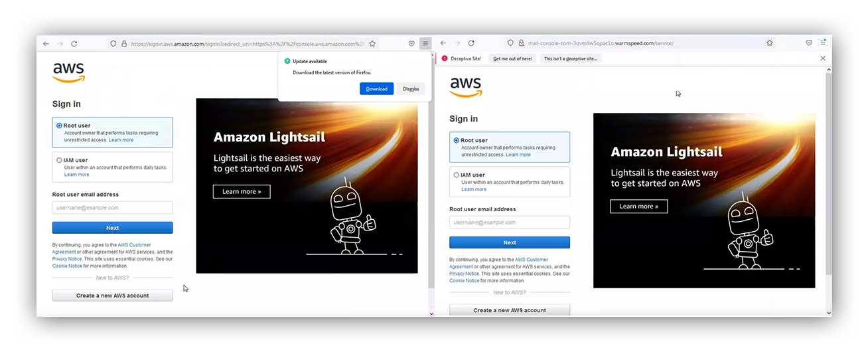The height and width of the screenshot is (356, 868).
Task: Click the green Update available icon
Action: [287, 61]
